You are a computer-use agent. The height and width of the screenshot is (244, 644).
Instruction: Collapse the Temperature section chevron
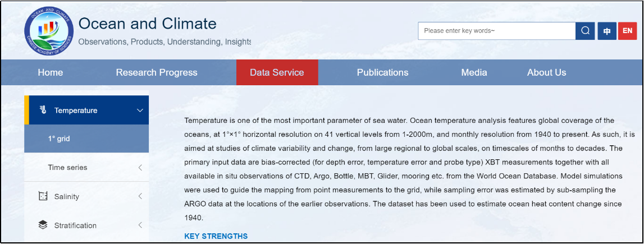[140, 111]
